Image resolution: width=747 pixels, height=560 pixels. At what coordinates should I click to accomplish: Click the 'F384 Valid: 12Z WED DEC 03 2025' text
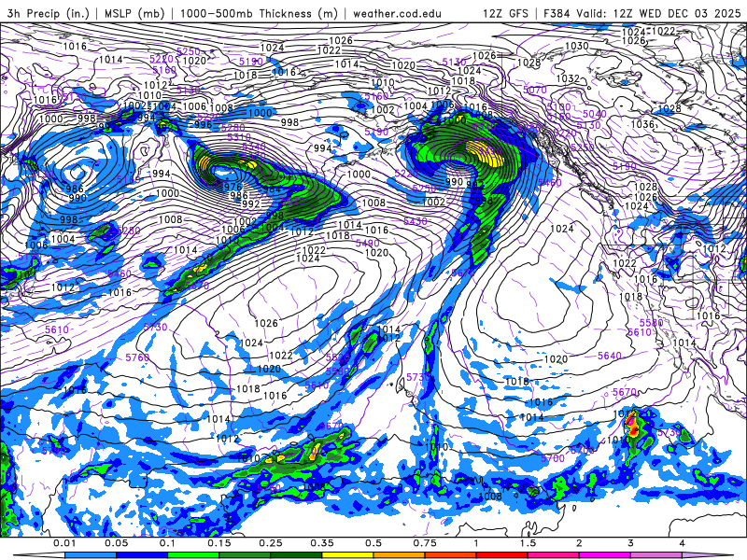[x=642, y=13]
